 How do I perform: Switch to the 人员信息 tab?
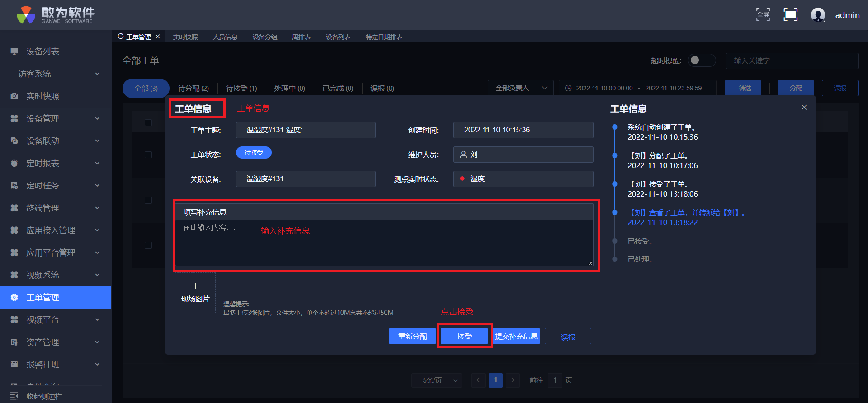[225, 37]
